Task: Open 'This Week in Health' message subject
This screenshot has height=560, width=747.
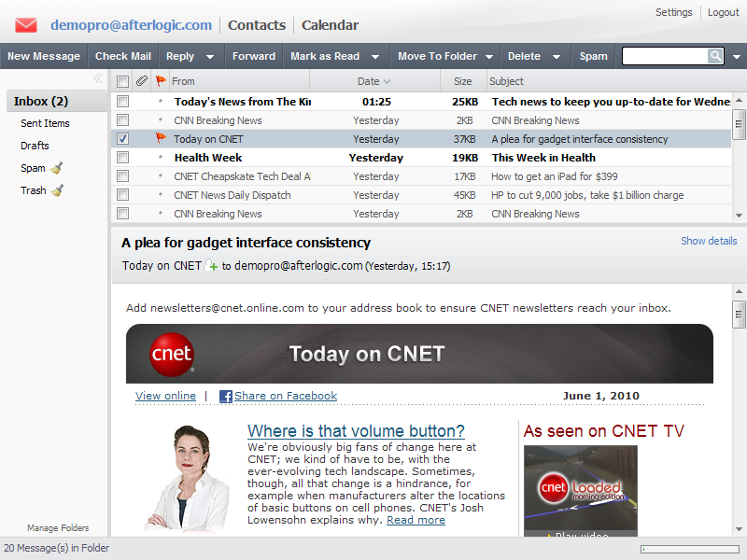Action: (543, 158)
